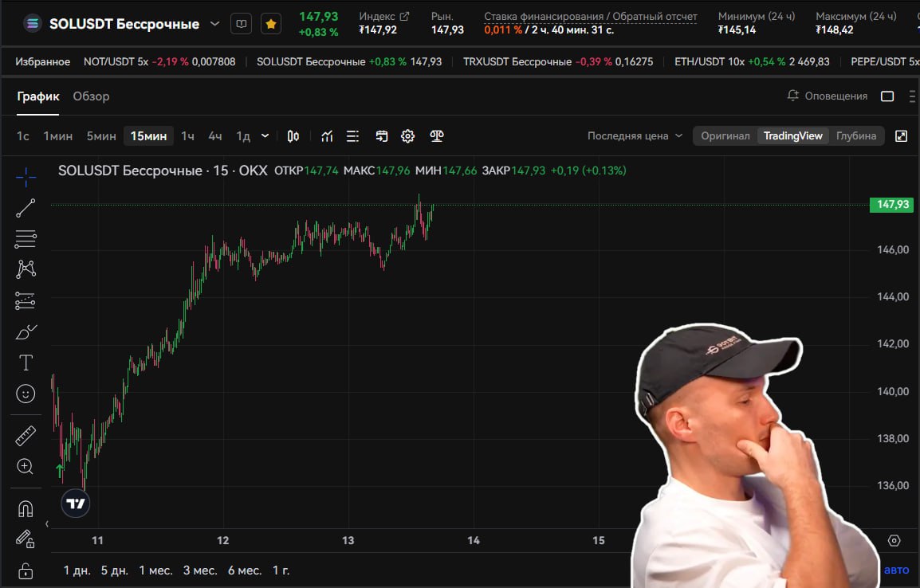Image resolution: width=920 pixels, height=588 pixels.
Task: Click the green arrow chart marker
Action: [x=59, y=469]
